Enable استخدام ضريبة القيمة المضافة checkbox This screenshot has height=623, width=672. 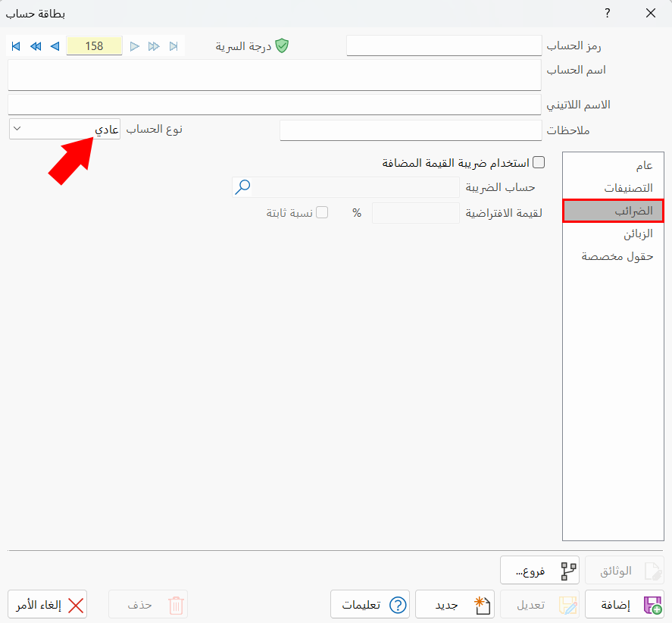539,161
